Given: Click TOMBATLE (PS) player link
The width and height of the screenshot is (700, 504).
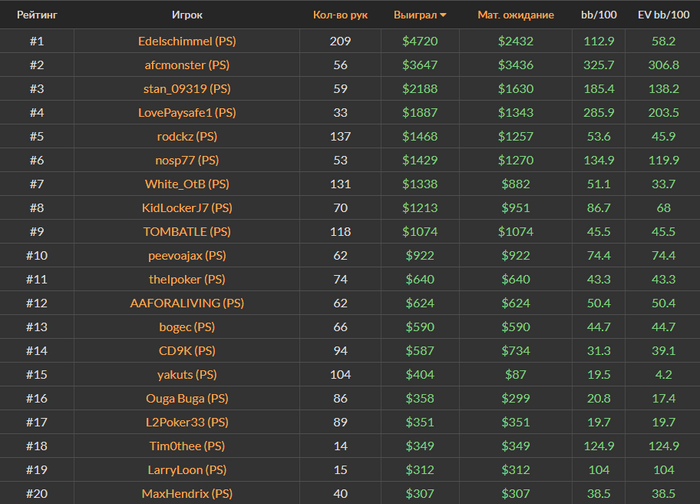Looking at the screenshot, I should (x=186, y=232).
